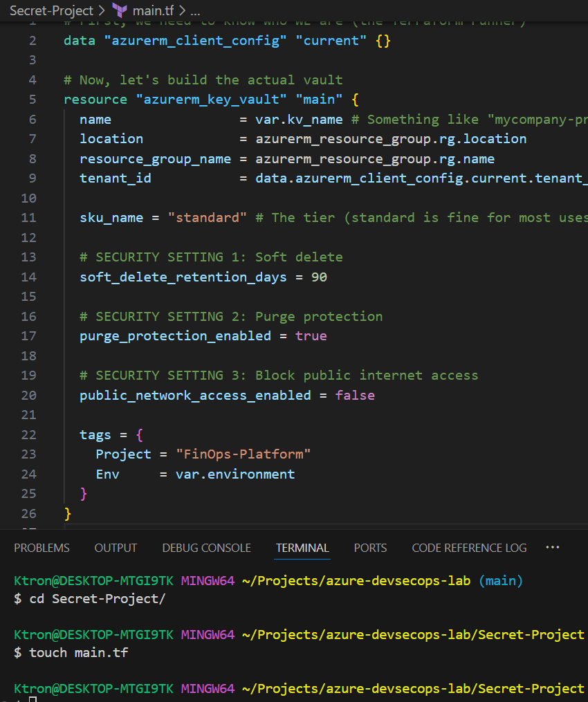
Task: Select the TERMINAL tab
Action: (x=302, y=548)
